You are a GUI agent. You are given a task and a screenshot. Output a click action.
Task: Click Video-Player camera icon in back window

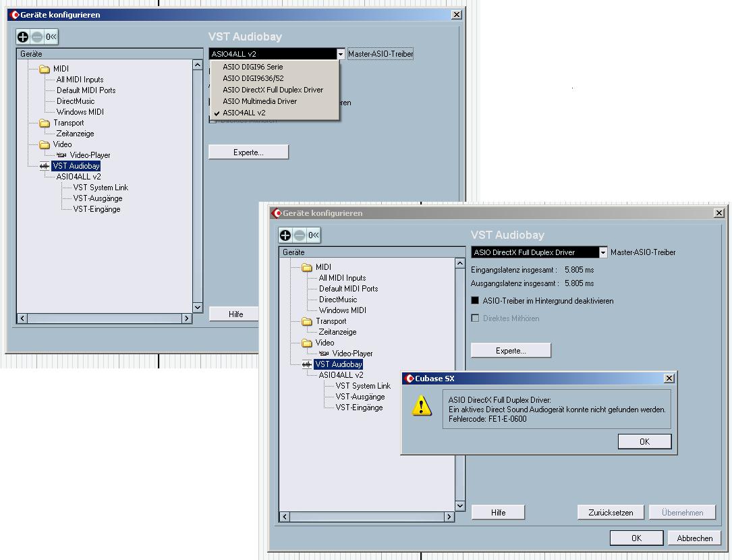(61, 155)
